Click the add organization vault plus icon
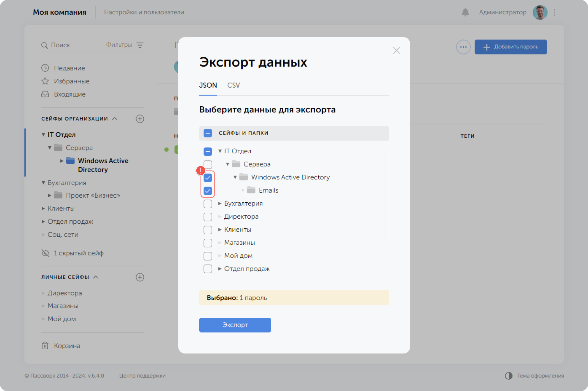 coord(140,119)
